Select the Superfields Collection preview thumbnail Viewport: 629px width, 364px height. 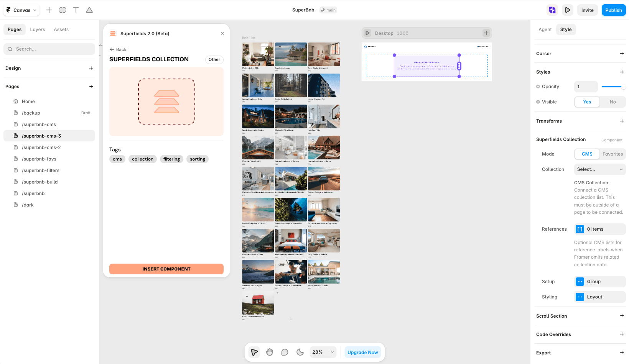[x=166, y=102]
